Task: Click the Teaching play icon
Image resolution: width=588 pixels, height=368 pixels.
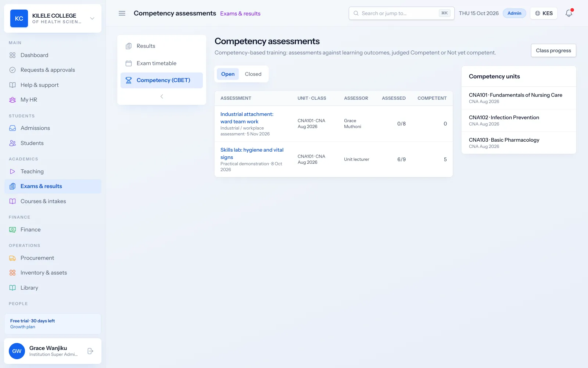Action: [x=12, y=171]
